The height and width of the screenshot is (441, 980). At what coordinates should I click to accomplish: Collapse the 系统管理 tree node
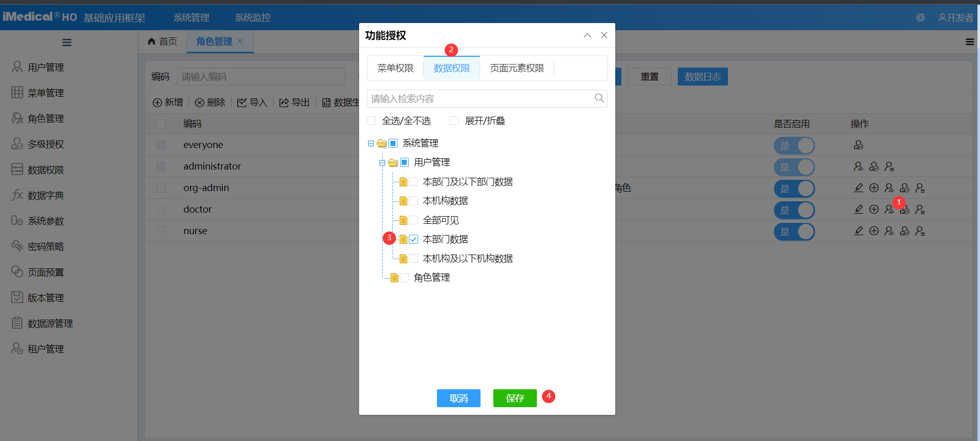point(371,143)
